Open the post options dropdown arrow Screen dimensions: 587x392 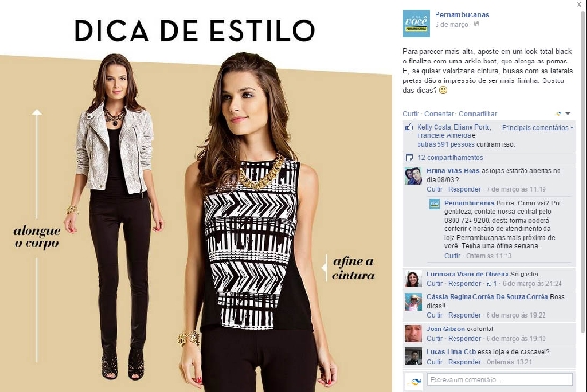point(567,113)
